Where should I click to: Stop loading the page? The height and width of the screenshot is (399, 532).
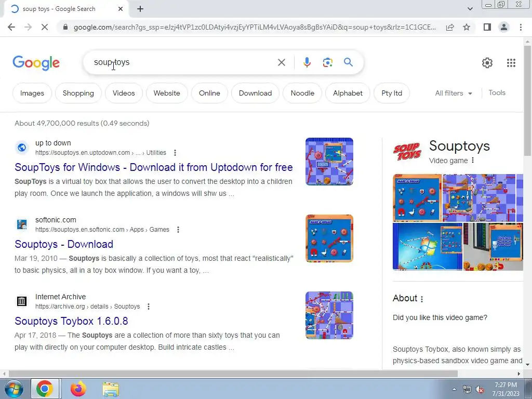(45, 27)
